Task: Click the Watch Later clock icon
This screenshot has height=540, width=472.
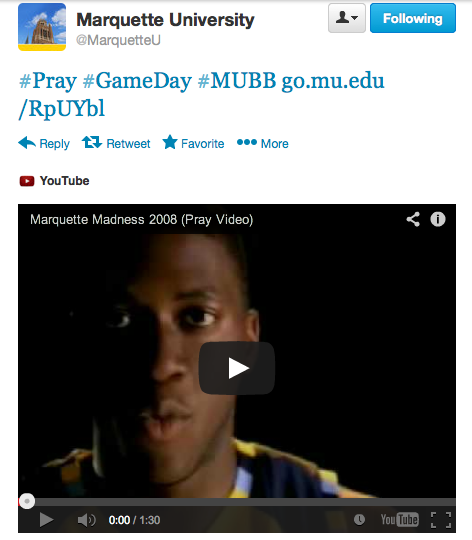Action: (359, 519)
